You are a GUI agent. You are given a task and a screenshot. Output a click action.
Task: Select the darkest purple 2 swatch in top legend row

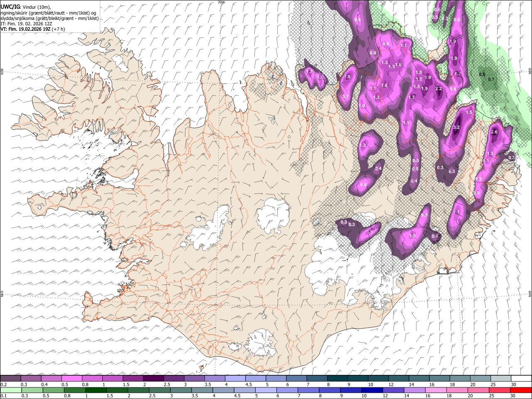(153, 378)
